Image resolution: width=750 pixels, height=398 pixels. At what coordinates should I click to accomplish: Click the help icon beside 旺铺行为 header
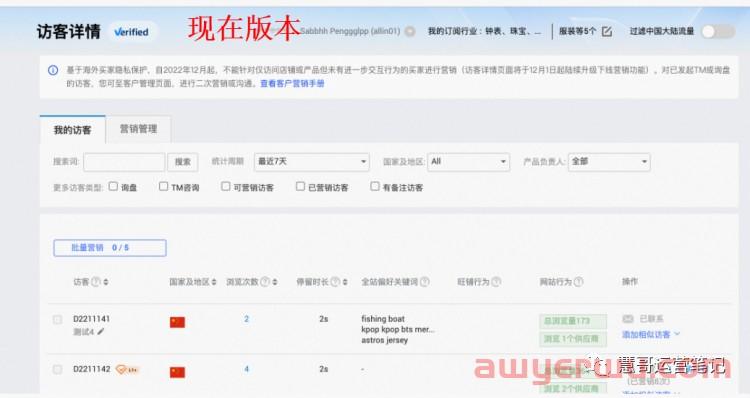[496, 282]
